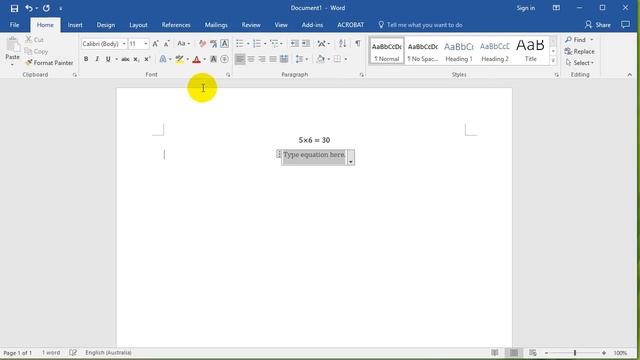
Task: Undo the last action
Action: [29, 8]
